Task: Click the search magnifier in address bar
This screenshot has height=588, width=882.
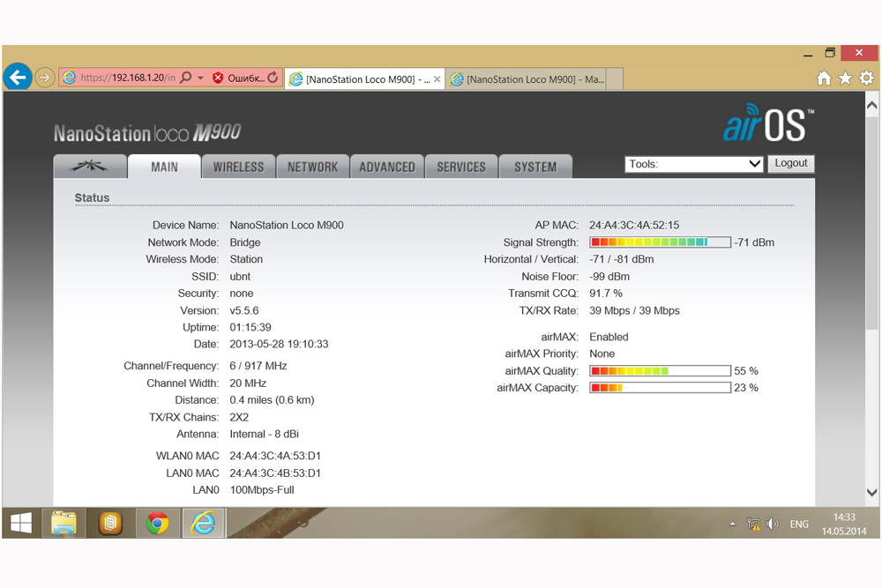Action: 185,78
